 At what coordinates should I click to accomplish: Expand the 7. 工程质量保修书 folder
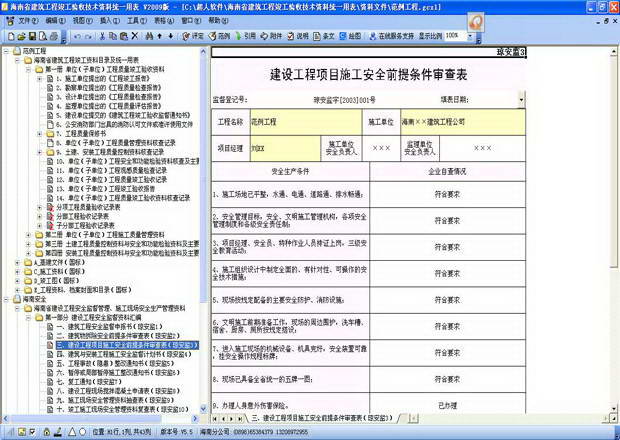coord(40,134)
